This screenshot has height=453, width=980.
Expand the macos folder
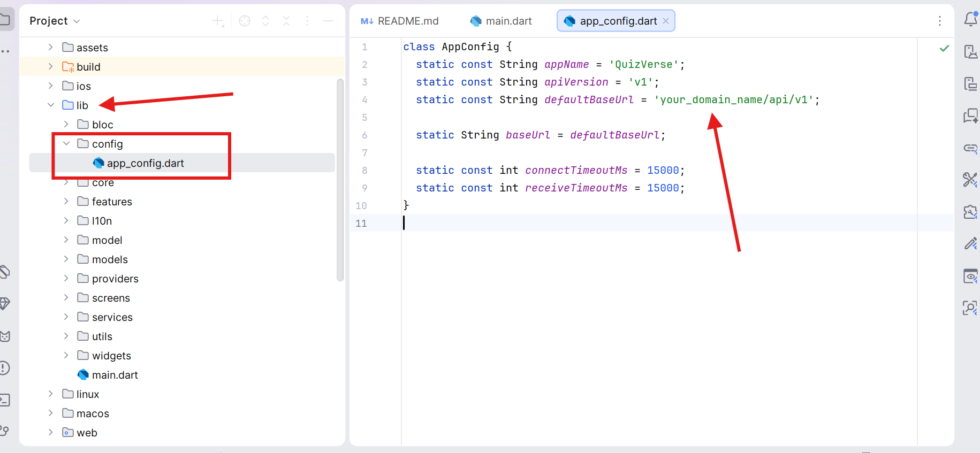pyautogui.click(x=51, y=413)
